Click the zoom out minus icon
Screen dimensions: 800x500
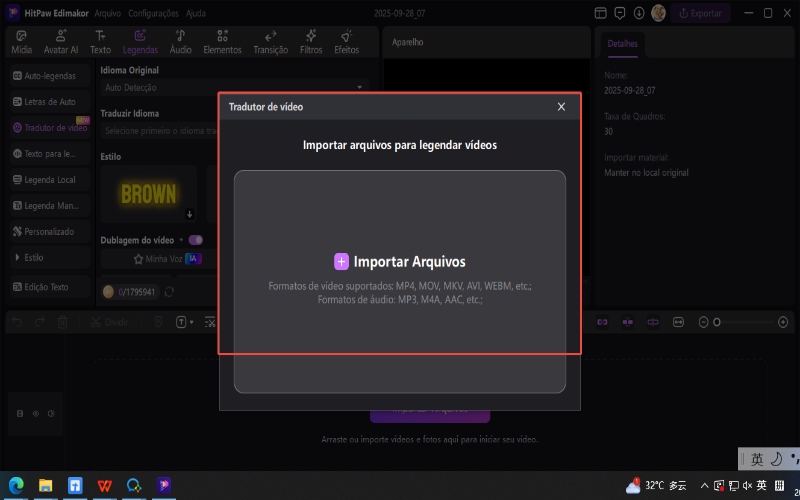[704, 322]
